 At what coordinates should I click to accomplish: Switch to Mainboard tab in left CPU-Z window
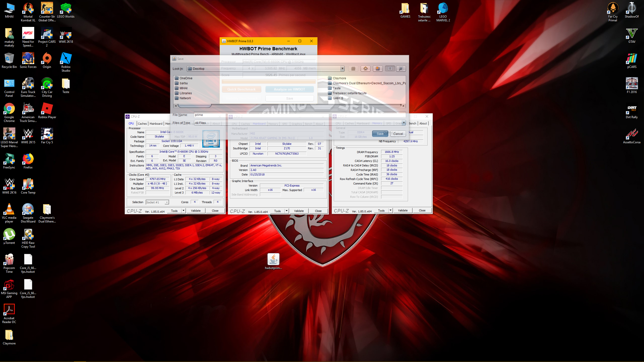(156, 123)
